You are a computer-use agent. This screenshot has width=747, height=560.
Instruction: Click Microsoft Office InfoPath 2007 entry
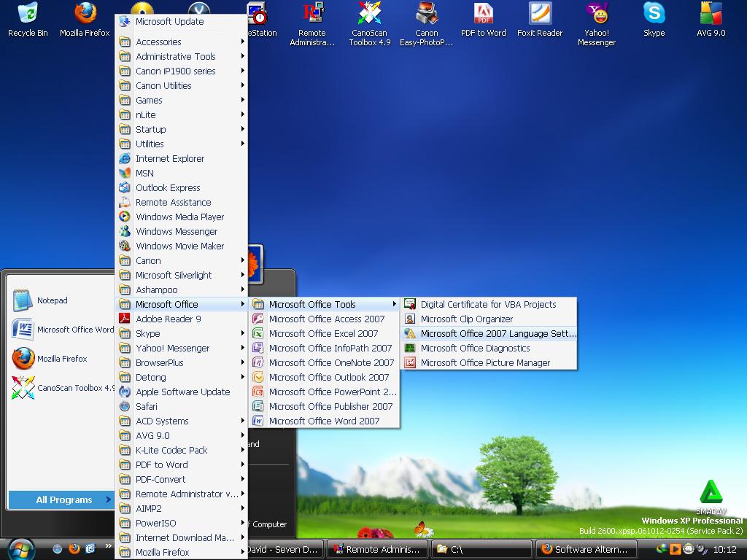point(325,348)
